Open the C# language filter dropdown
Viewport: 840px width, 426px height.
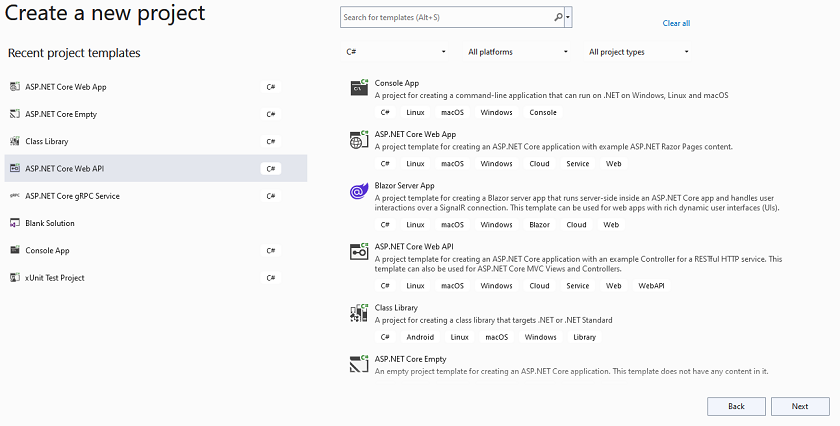coord(397,52)
